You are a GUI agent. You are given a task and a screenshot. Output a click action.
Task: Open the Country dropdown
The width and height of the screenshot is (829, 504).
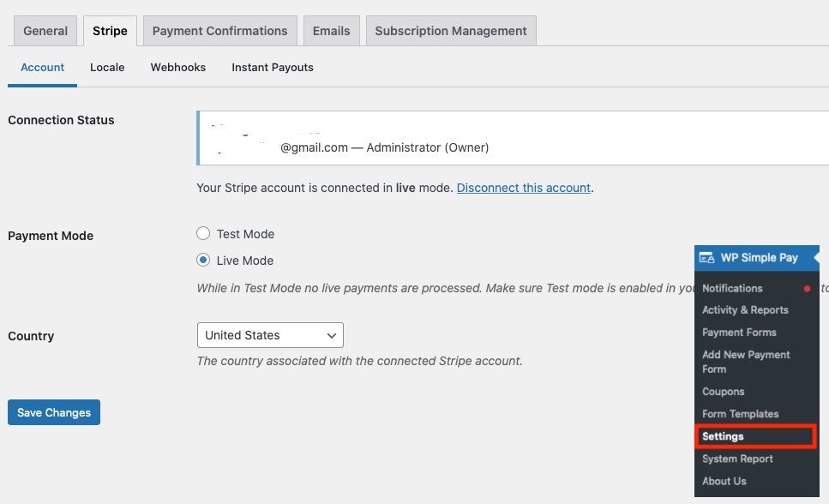(x=270, y=335)
